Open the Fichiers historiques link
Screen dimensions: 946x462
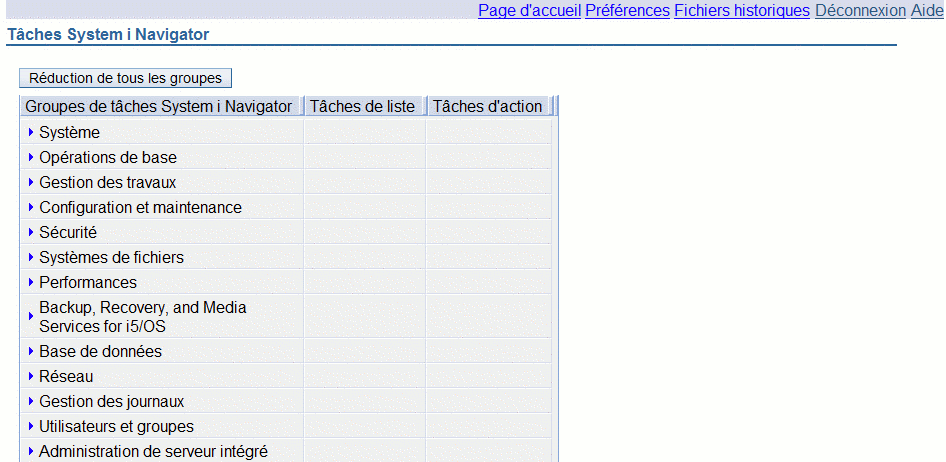pyautogui.click(x=742, y=10)
